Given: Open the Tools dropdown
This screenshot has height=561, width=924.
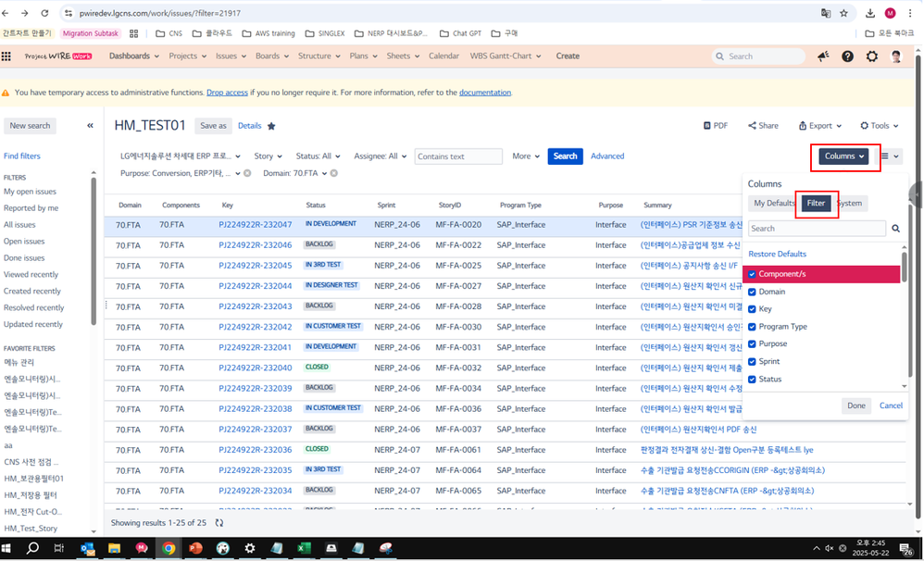Looking at the screenshot, I should 880,126.
